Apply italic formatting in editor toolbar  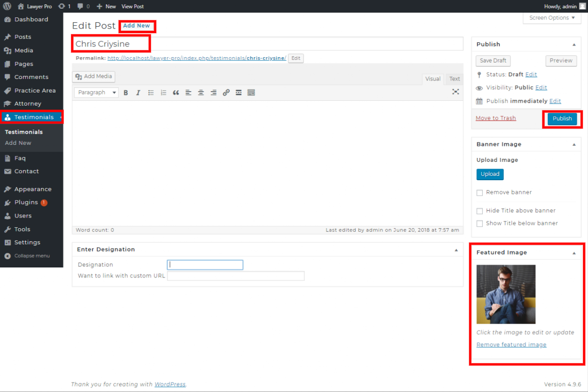point(138,93)
